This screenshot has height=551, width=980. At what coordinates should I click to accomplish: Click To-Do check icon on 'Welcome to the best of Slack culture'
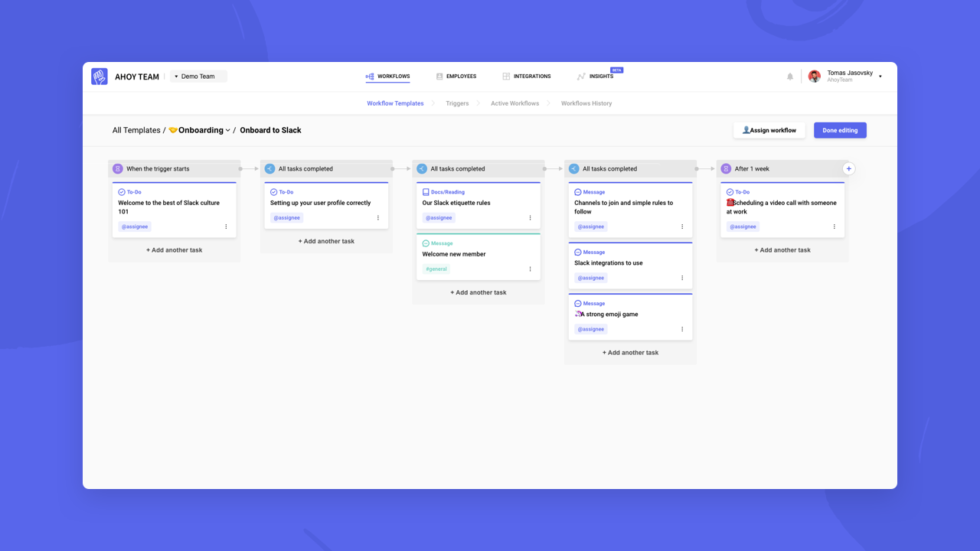click(x=122, y=192)
